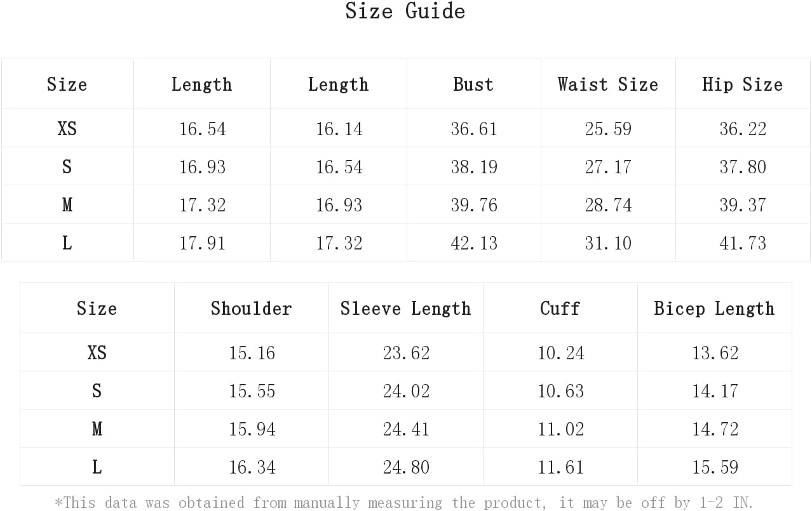Click the Hip Size header
This screenshot has height=511, width=812.
pyautogui.click(x=742, y=84)
